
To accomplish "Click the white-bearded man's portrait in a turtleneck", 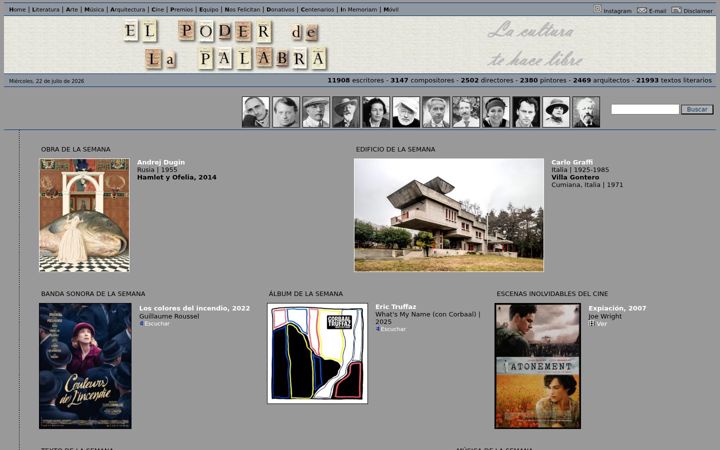I will tap(406, 112).
